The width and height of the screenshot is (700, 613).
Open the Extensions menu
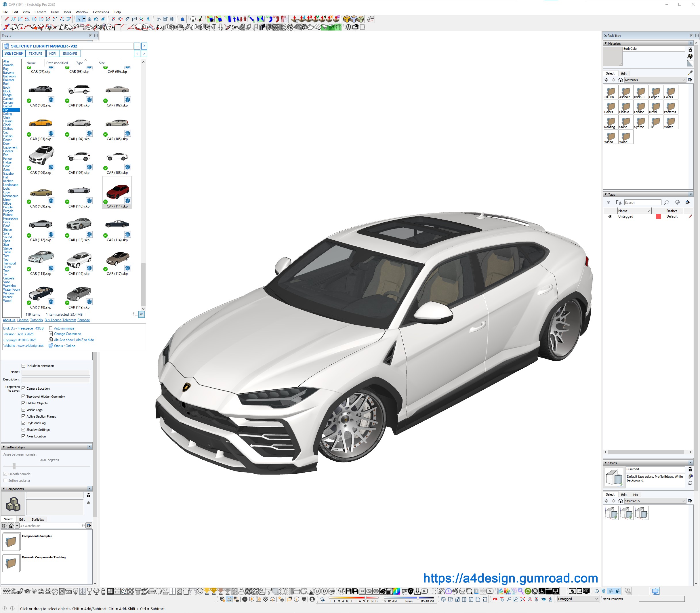point(101,12)
